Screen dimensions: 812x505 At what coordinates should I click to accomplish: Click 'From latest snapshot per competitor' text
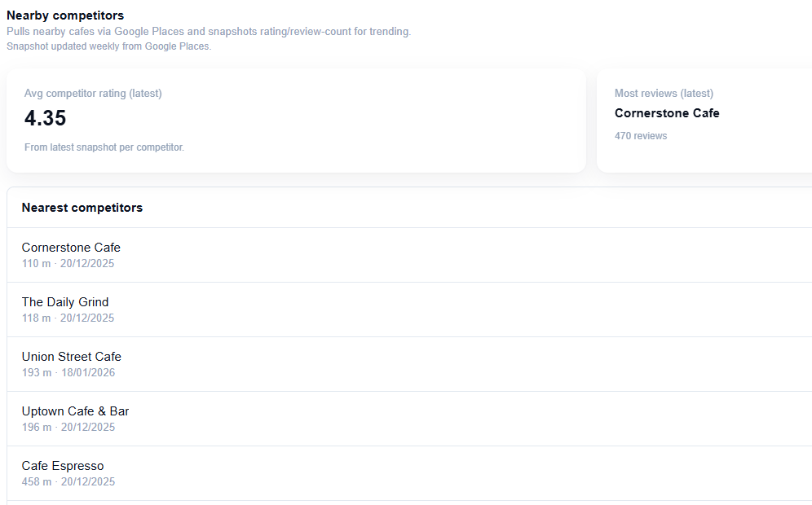pos(104,147)
